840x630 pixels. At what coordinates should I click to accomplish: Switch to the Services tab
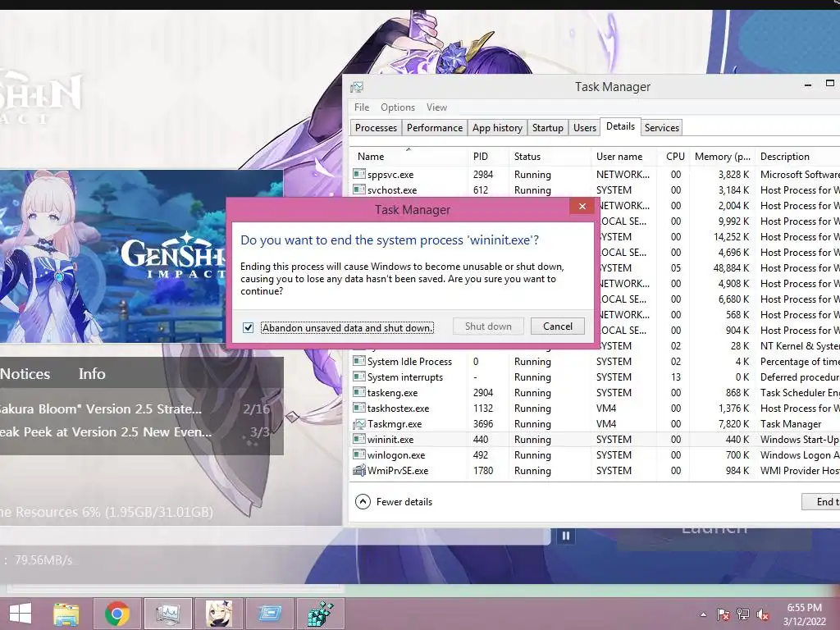[x=662, y=127]
